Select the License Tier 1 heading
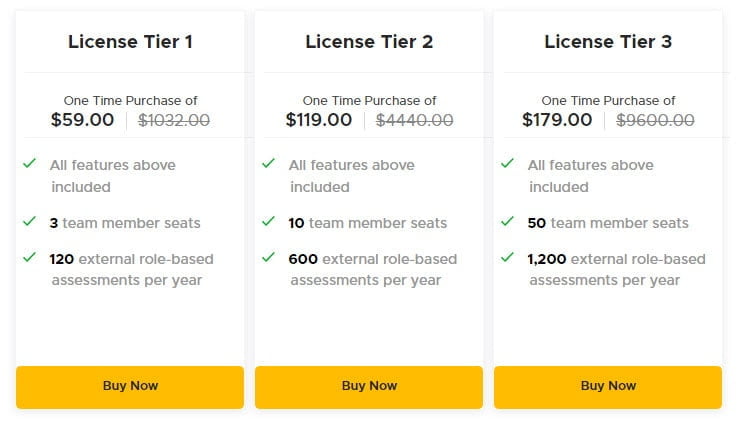Image resolution: width=739 pixels, height=424 pixels. click(x=130, y=42)
